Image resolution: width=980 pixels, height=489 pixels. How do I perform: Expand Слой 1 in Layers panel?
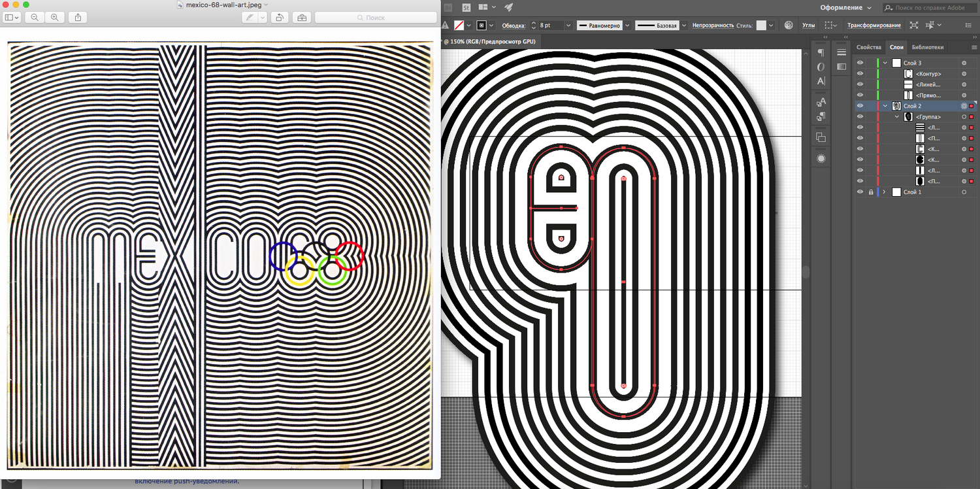(885, 192)
